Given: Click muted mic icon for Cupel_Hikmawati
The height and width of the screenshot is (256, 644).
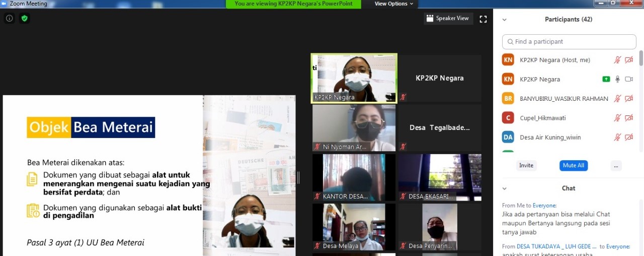Looking at the screenshot, I should pyautogui.click(x=617, y=118).
